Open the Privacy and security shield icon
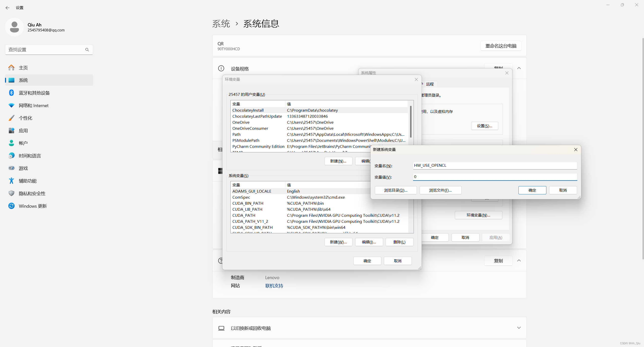 11,193
